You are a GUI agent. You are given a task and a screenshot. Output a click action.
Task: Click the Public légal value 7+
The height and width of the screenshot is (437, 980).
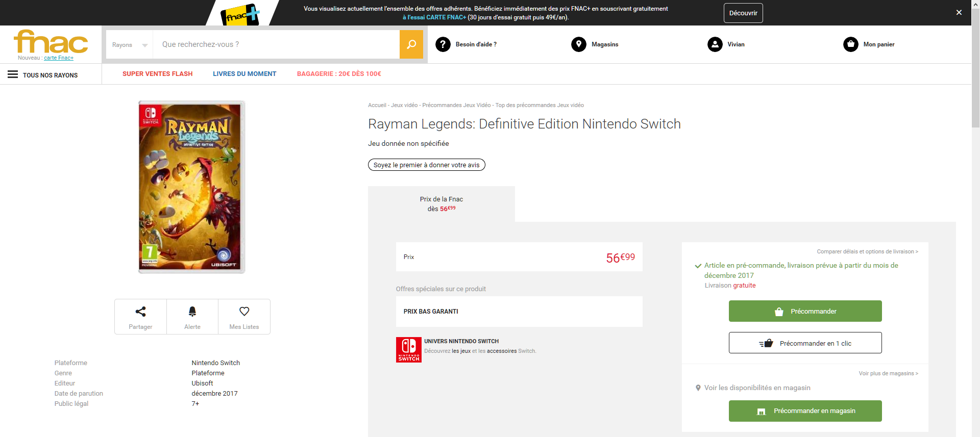195,403
